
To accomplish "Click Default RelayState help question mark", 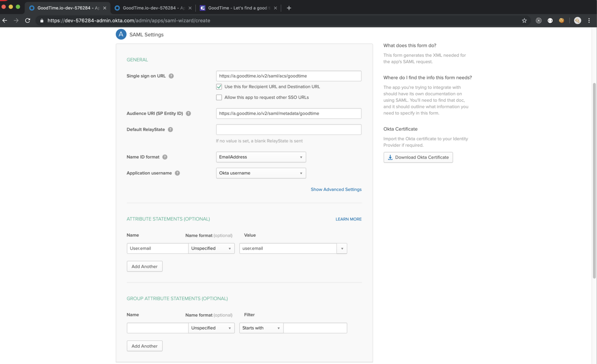I will pyautogui.click(x=170, y=129).
